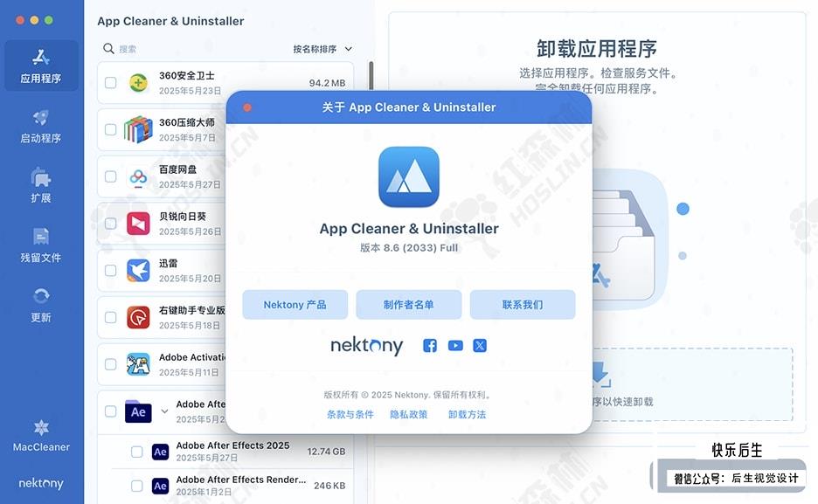The image size is (818, 504).
Task: Select the 百度网盘 row name
Action: pyautogui.click(x=178, y=169)
